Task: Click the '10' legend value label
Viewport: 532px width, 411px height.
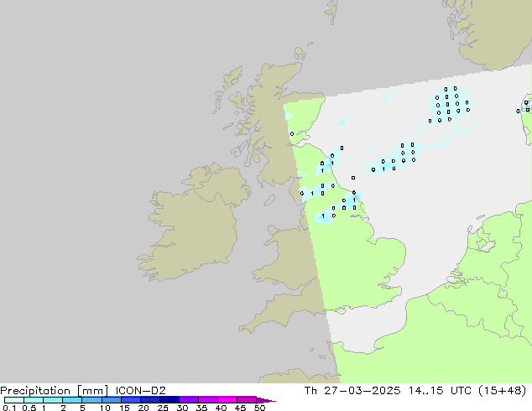Action: 105,408
